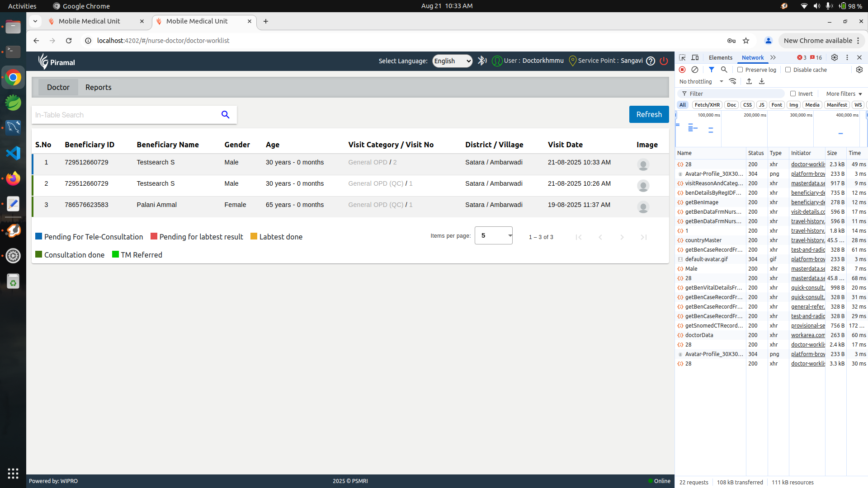This screenshot has width=868, height=488.
Task: Expand the No throttling dropdown
Action: (x=701, y=81)
